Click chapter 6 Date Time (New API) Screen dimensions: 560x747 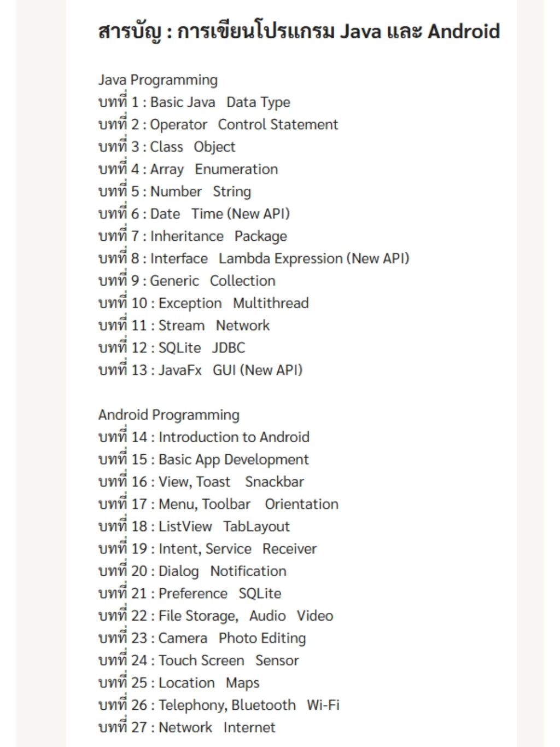pos(194,214)
